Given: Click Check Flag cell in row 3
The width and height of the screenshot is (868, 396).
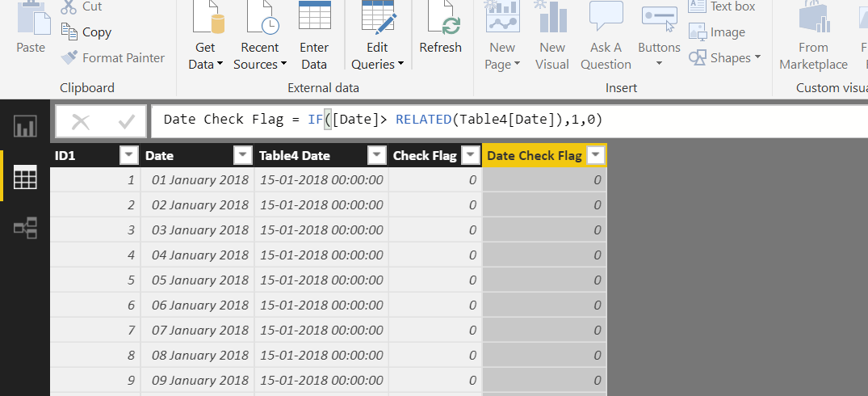Looking at the screenshot, I should (x=435, y=230).
